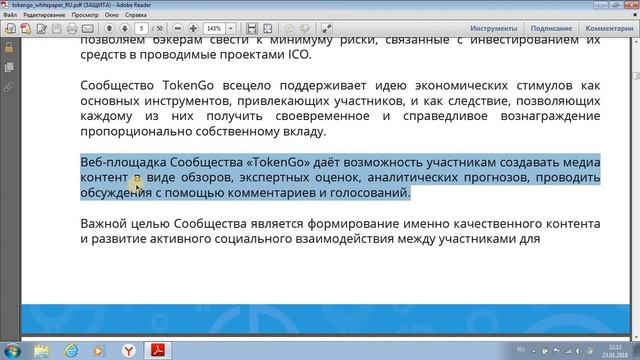The height and width of the screenshot is (360, 640).
Task: Click the Create PDF online toolbar icon
Action: [x=10, y=29]
